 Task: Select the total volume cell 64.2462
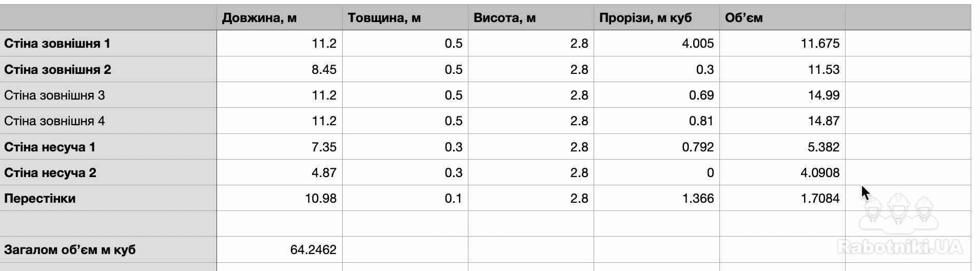(x=280, y=249)
